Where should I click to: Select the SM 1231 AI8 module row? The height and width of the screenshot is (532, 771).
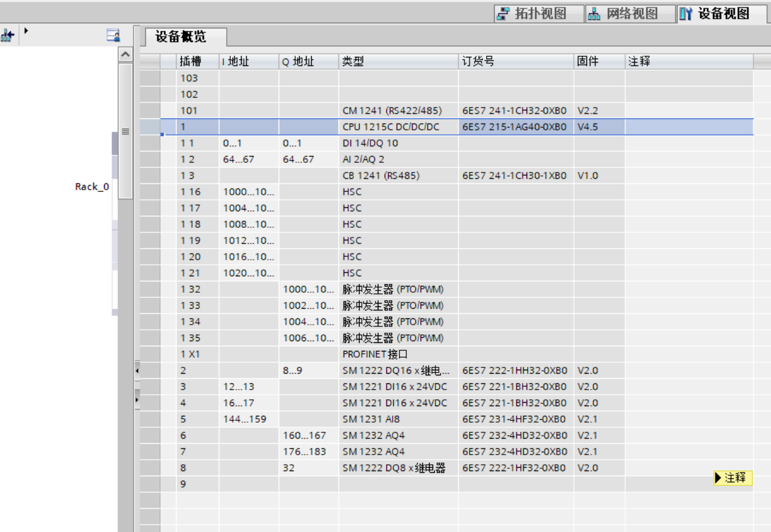click(x=371, y=419)
